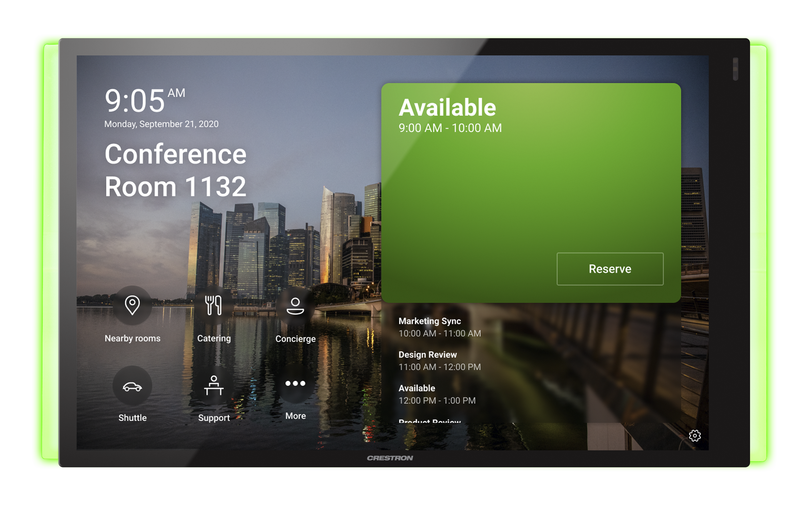
Task: Tap the More three-dots icon
Action: click(x=295, y=383)
